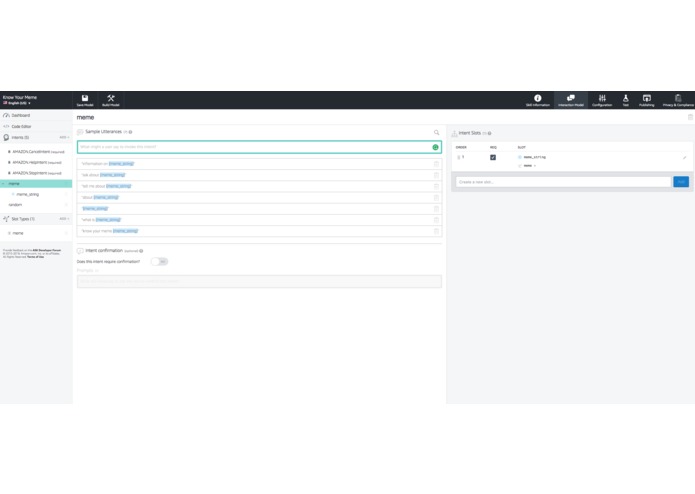Click ADD next to Intents
Image resolution: width=695 pixels, height=494 pixels.
[x=64, y=137]
